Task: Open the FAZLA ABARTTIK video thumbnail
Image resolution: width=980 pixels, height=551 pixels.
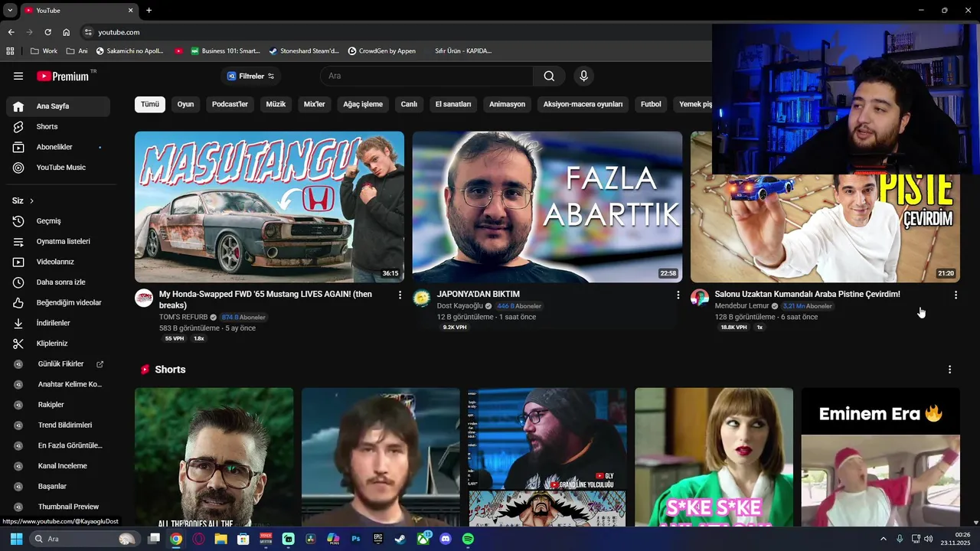Action: click(x=547, y=207)
